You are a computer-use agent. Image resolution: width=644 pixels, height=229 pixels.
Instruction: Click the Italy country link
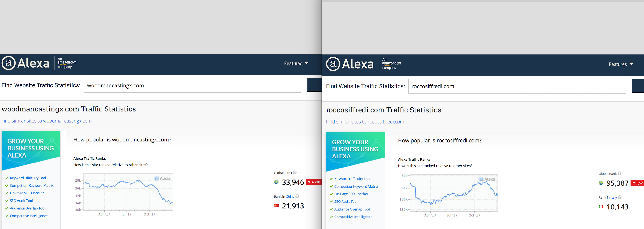(x=613, y=197)
